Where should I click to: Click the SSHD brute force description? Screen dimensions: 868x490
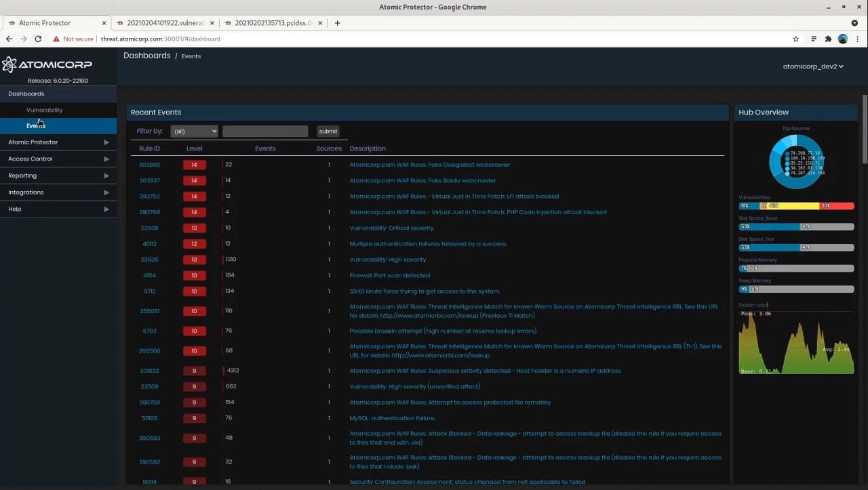pos(425,291)
